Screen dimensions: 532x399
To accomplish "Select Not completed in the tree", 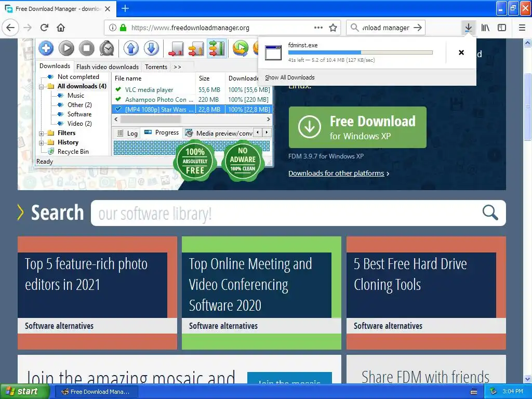I will coord(78,77).
